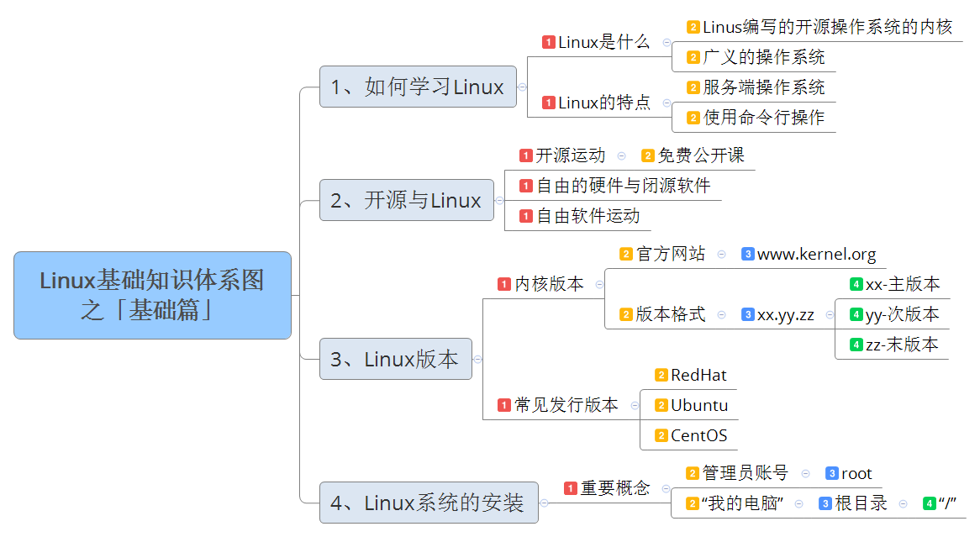Click priority 1 marker beside 自由软件运动
Viewport: 980px width, 537px height.
click(x=526, y=216)
